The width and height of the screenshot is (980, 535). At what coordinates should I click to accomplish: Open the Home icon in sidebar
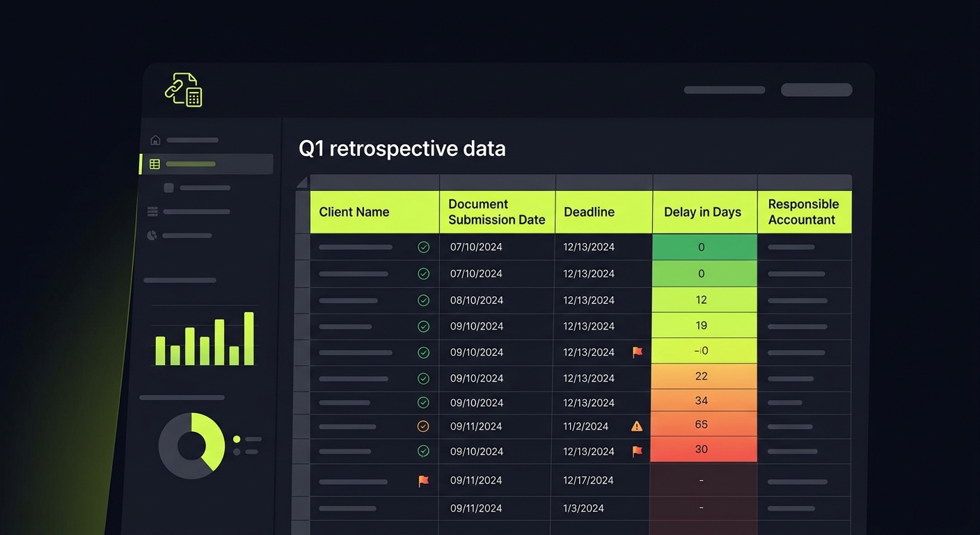(x=155, y=140)
